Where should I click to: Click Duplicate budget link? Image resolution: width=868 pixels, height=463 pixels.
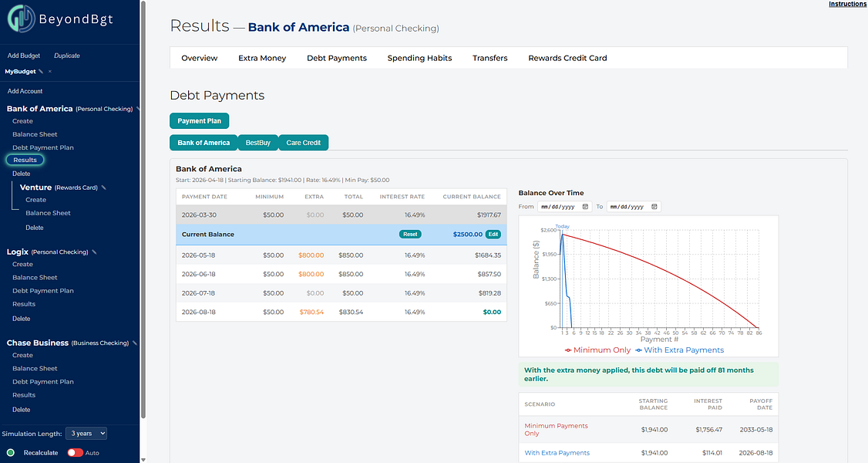point(67,56)
